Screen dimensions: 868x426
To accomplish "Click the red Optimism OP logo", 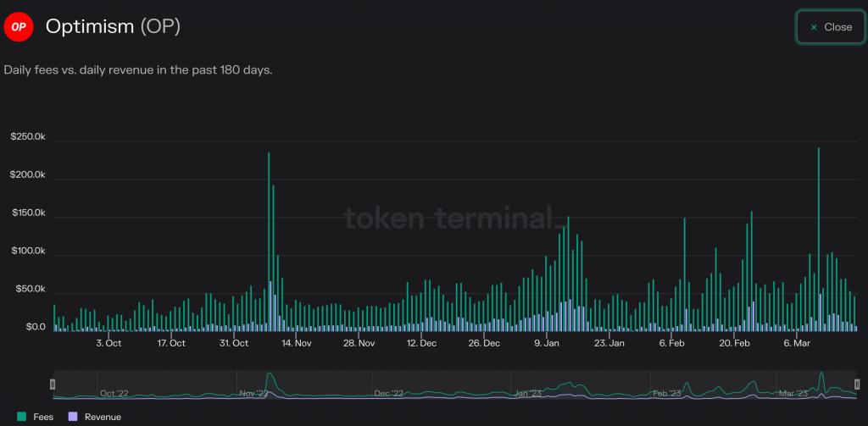I will click(19, 27).
